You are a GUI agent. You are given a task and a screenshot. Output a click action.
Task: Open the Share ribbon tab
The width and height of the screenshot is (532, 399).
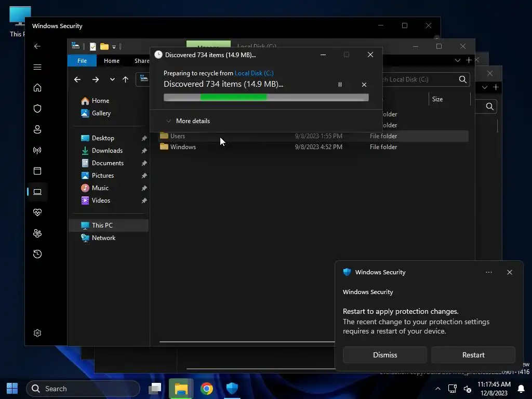click(x=142, y=61)
